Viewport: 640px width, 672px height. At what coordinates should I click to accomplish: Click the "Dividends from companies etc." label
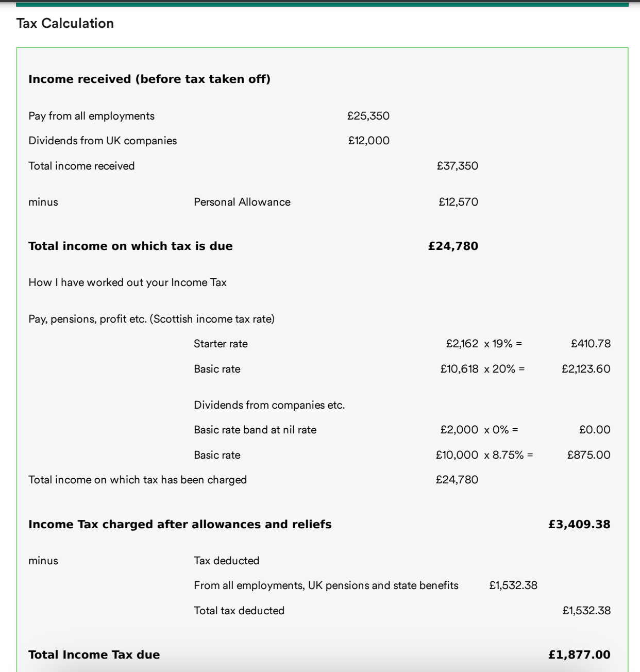coord(269,405)
